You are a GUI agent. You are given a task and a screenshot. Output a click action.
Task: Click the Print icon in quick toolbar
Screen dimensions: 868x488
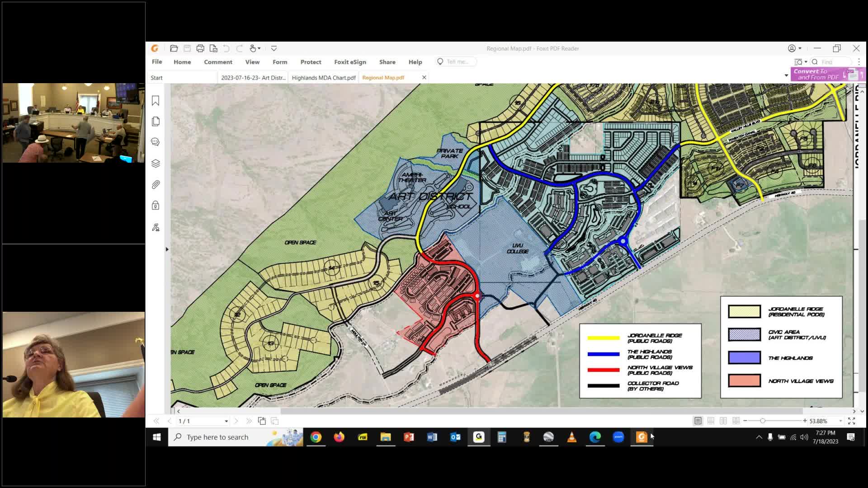coord(200,48)
